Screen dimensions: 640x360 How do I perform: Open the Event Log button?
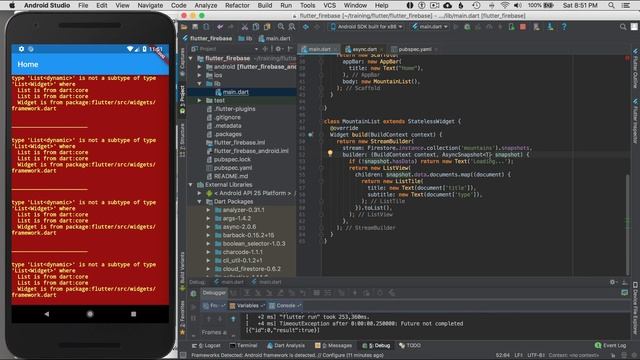610,345
